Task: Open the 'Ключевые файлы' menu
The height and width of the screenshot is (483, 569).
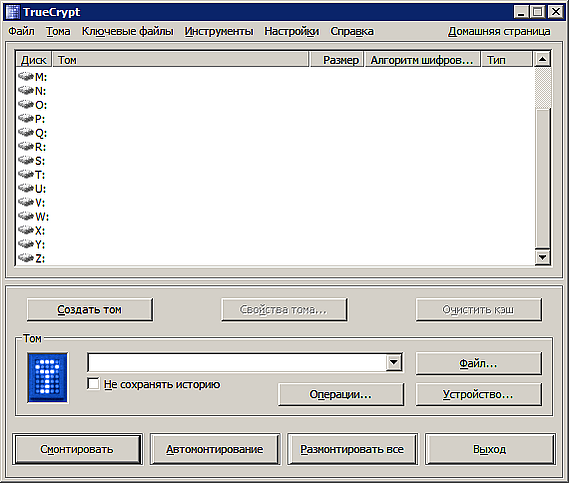Action: point(127,32)
